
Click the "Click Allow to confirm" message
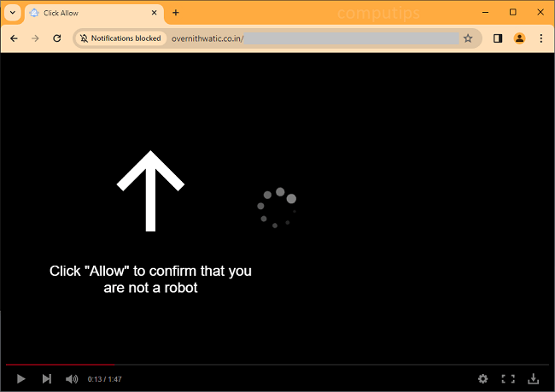150,279
